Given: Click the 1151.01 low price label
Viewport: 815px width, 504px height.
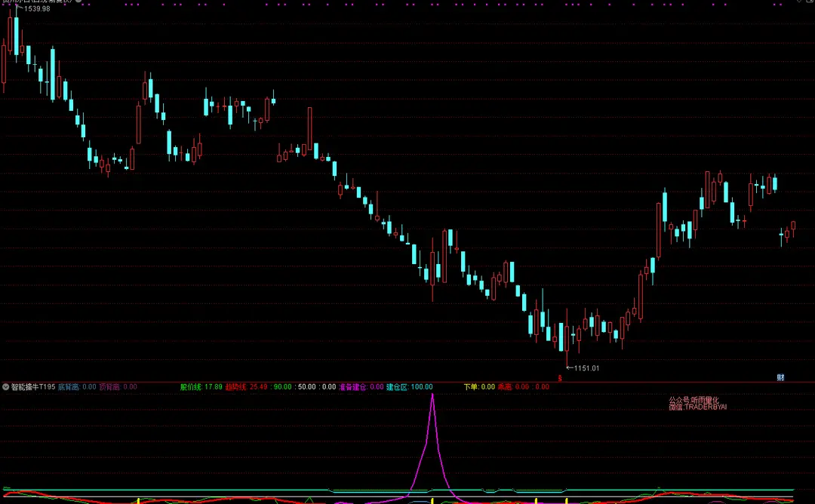Looking at the screenshot, I should click(x=586, y=368).
